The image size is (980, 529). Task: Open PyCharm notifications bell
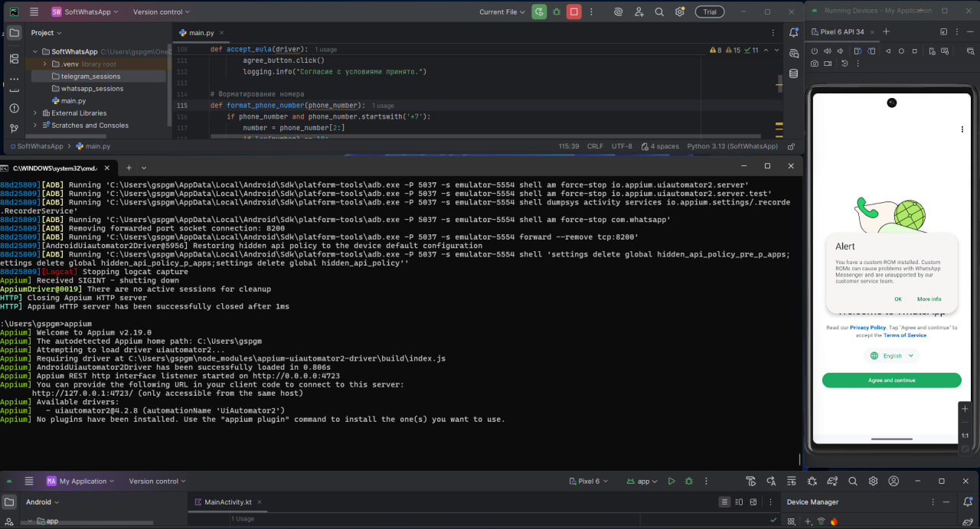[x=793, y=33]
